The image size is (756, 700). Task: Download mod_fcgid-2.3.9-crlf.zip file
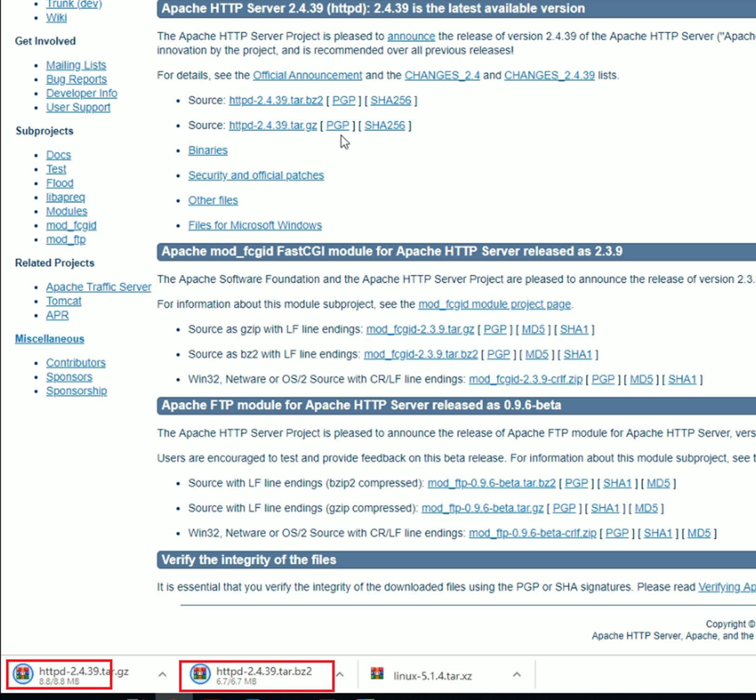pos(525,379)
